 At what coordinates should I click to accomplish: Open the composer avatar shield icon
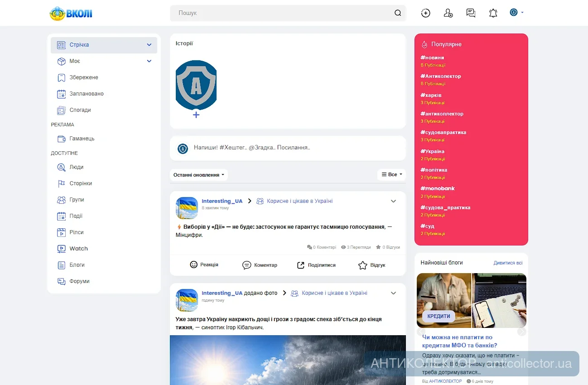(183, 149)
